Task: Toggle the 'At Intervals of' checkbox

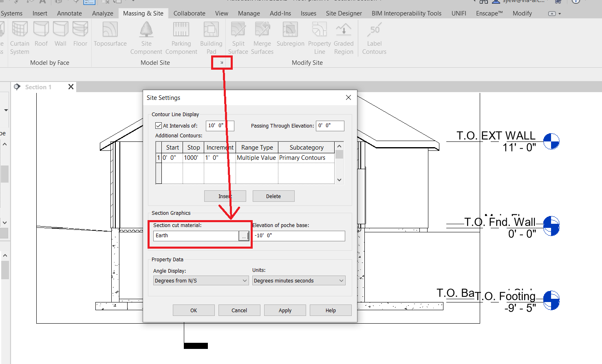Action: [159, 126]
